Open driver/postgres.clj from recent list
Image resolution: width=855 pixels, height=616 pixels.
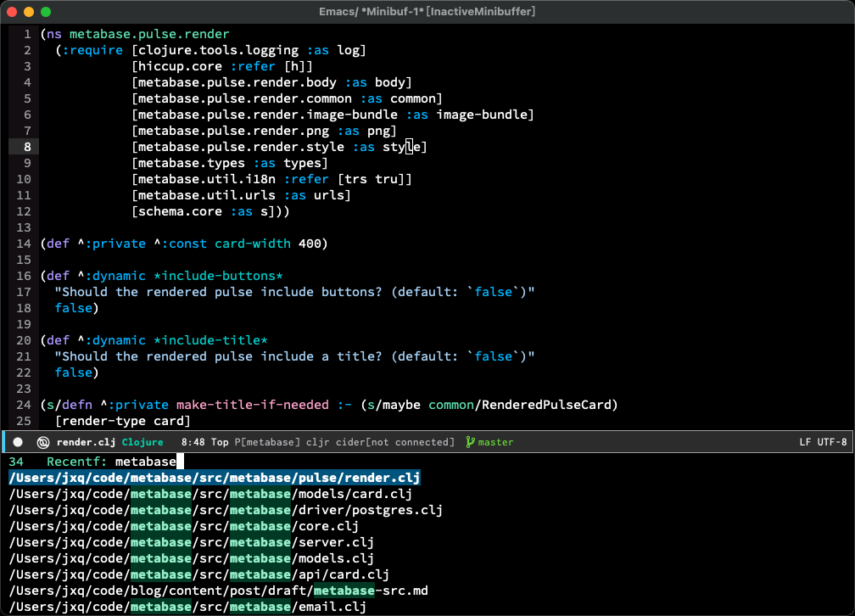pyautogui.click(x=226, y=510)
